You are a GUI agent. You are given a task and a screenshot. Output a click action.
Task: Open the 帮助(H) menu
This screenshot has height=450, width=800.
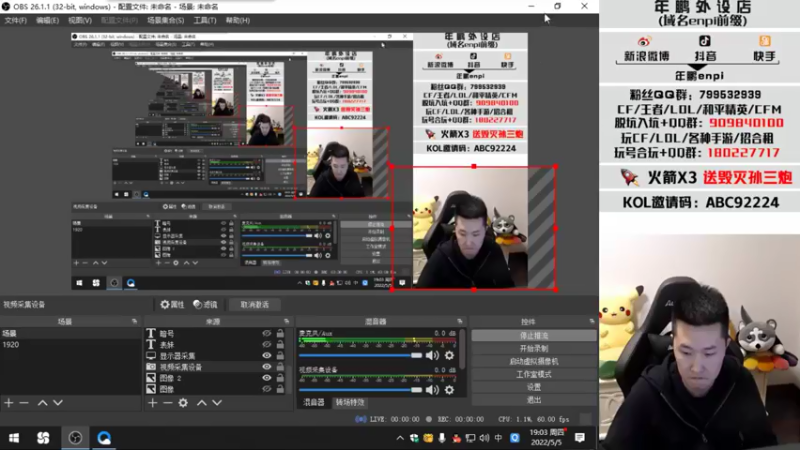[x=238, y=20]
